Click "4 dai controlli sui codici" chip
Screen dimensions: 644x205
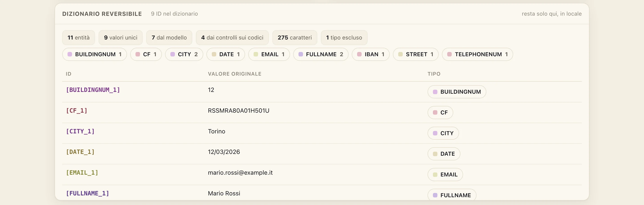tap(232, 38)
